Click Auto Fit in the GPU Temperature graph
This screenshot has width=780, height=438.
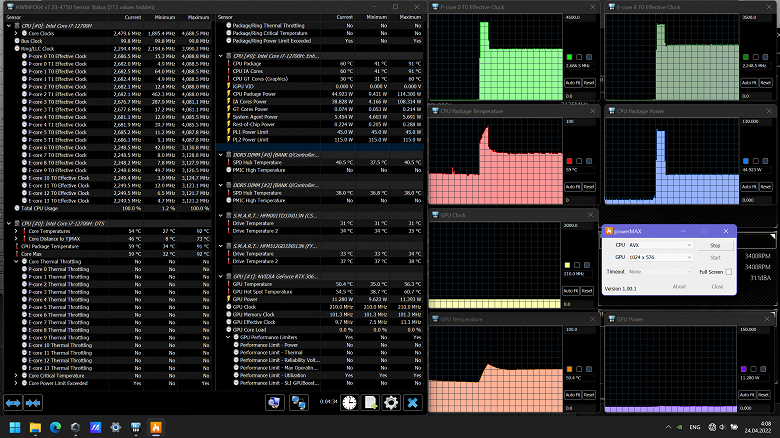click(x=571, y=393)
